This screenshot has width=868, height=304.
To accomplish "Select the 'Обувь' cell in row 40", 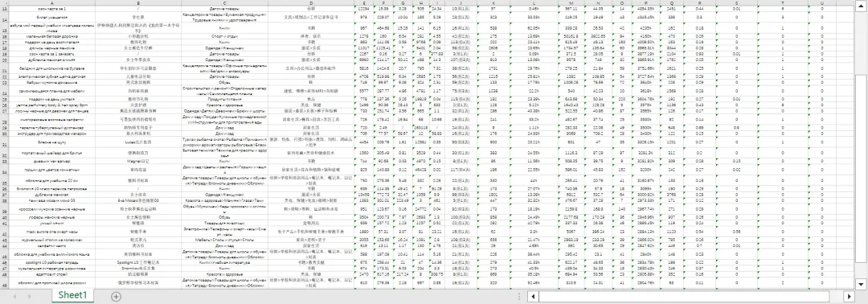I will click(225, 218).
